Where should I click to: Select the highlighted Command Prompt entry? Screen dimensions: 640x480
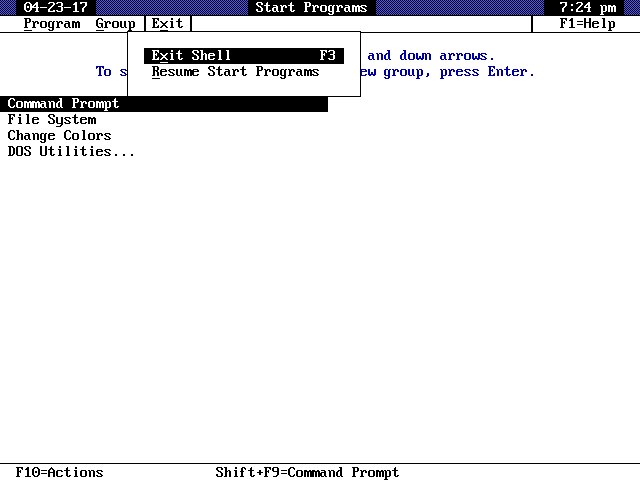coord(64,104)
